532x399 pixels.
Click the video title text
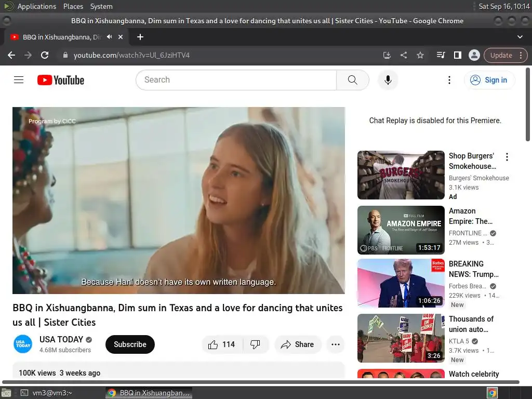[178, 315]
